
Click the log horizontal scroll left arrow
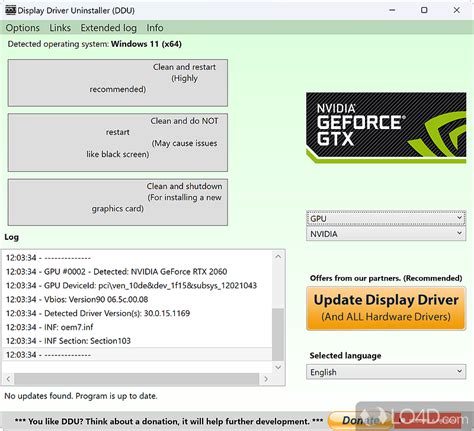[x=8, y=379]
